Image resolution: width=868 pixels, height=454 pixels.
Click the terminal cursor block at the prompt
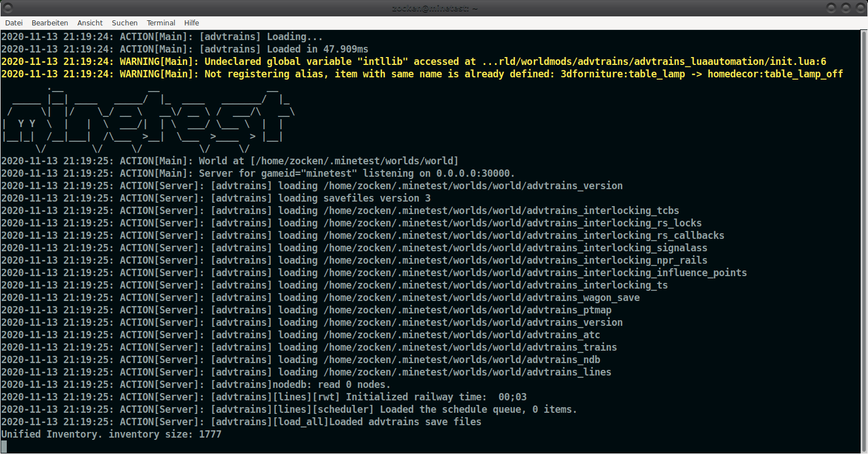tap(4, 447)
